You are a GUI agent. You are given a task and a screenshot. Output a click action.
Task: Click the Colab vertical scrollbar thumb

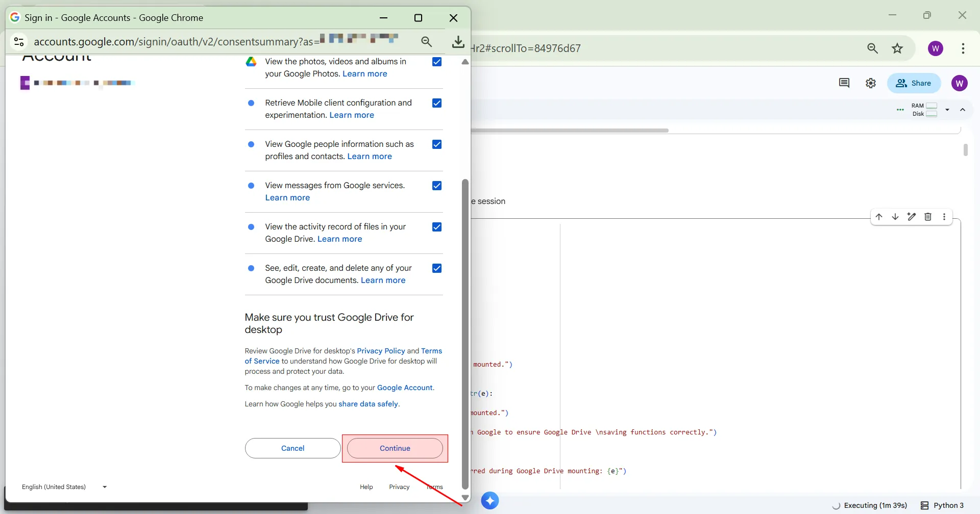point(966,150)
